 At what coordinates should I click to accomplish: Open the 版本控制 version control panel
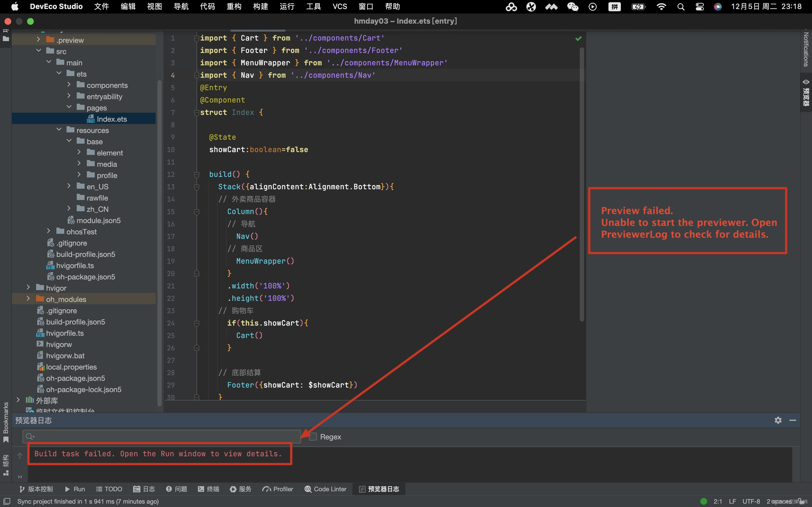(36, 489)
